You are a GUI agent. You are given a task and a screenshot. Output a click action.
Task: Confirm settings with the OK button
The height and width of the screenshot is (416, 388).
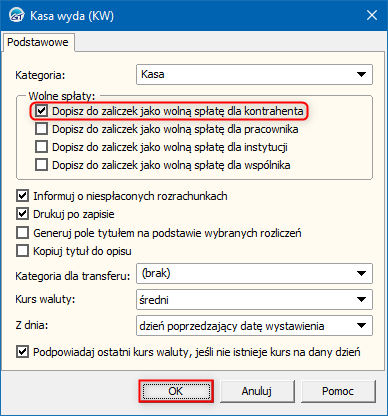(x=176, y=391)
